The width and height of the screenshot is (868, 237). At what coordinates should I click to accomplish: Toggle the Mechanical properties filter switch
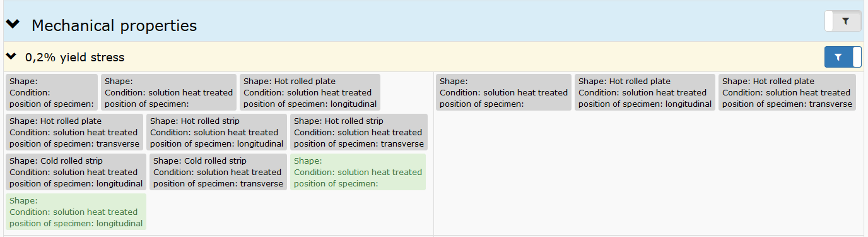click(843, 21)
